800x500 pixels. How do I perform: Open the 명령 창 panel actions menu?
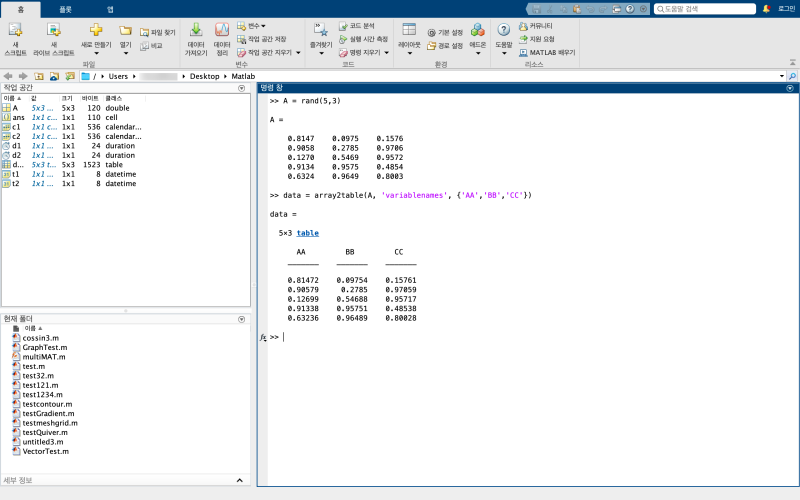pos(790,88)
